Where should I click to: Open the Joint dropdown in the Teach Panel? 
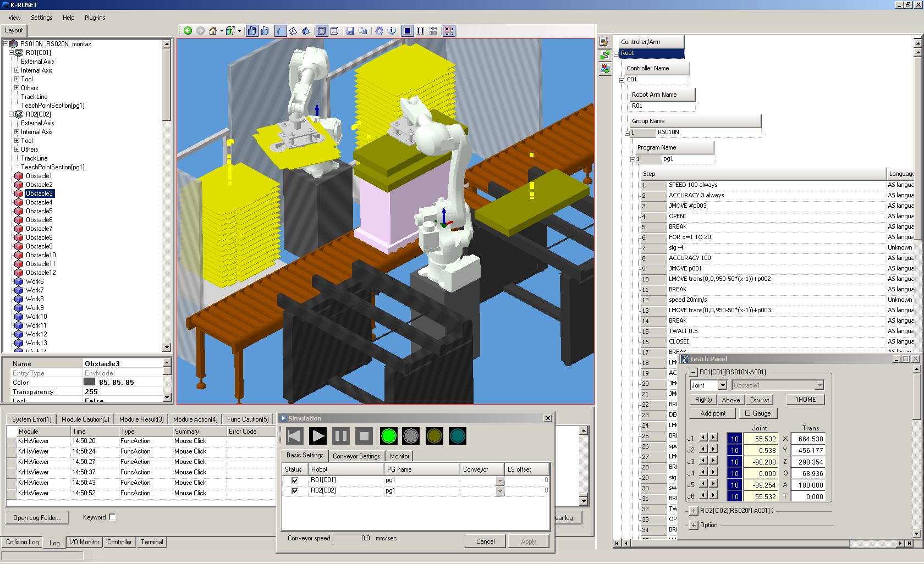tap(723, 385)
